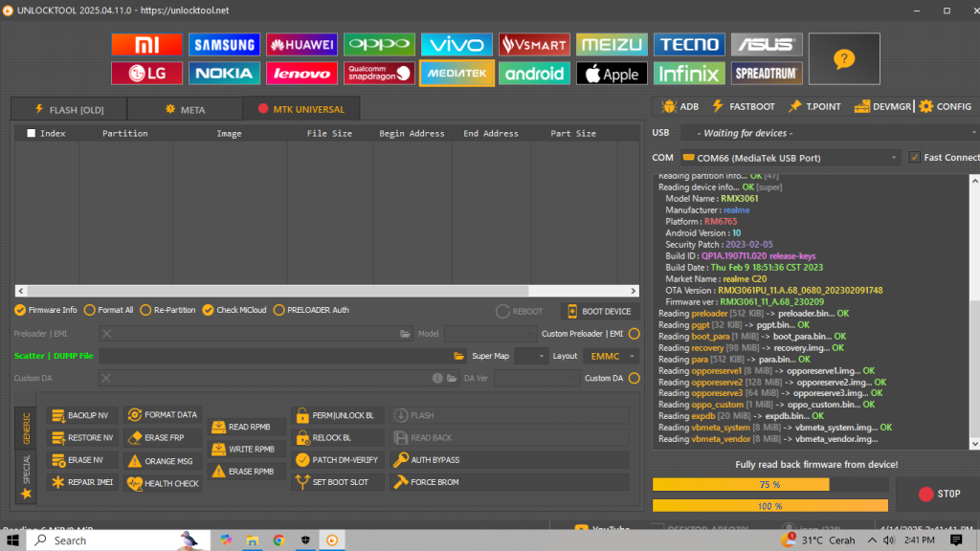Select the Qualcomm Snapdragon tile

[379, 73]
